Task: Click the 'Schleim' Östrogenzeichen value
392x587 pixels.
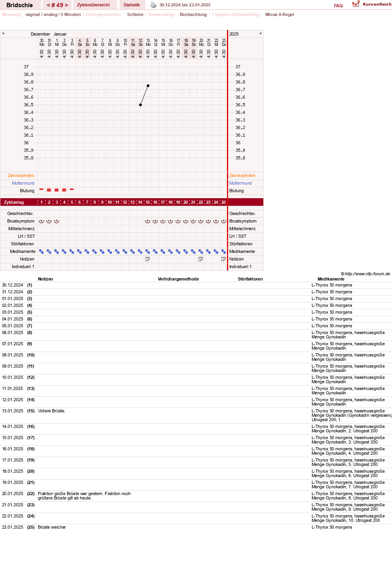Action: [135, 14]
